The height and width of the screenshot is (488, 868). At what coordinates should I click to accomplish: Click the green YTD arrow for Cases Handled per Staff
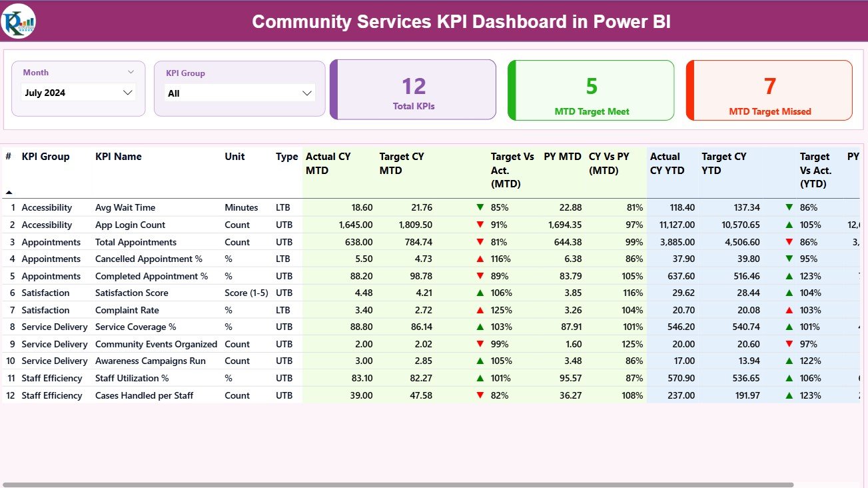(789, 395)
